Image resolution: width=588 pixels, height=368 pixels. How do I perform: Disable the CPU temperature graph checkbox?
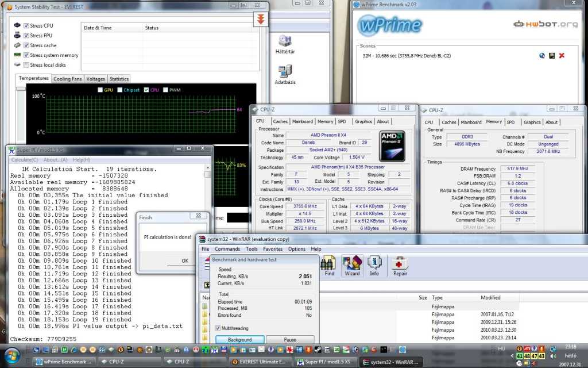point(146,90)
